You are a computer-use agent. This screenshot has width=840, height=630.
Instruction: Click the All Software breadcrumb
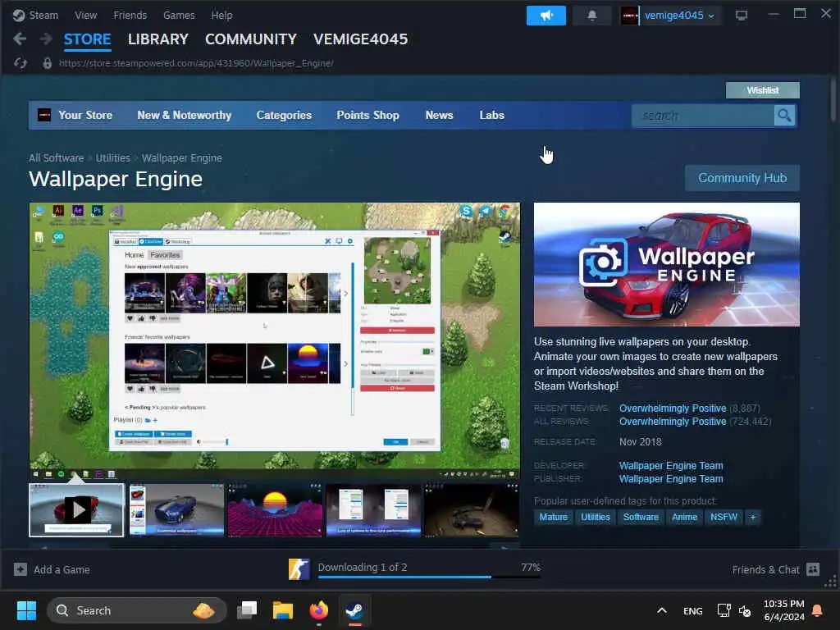click(57, 158)
